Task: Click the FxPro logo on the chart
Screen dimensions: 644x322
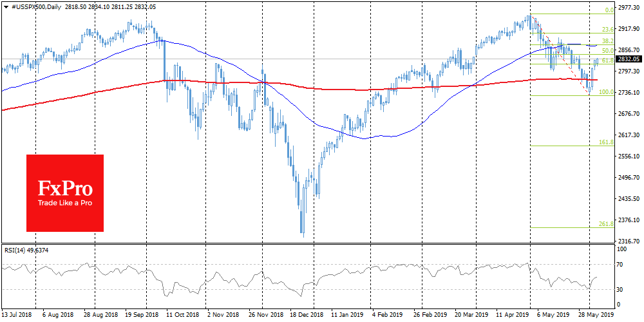Action: point(64,193)
